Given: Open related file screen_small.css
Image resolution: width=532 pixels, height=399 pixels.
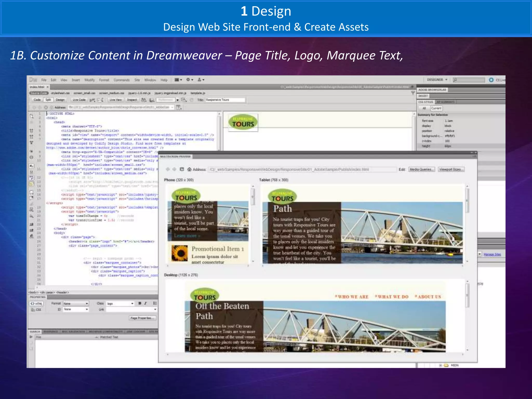Looking at the screenshot, I should (84, 93).
